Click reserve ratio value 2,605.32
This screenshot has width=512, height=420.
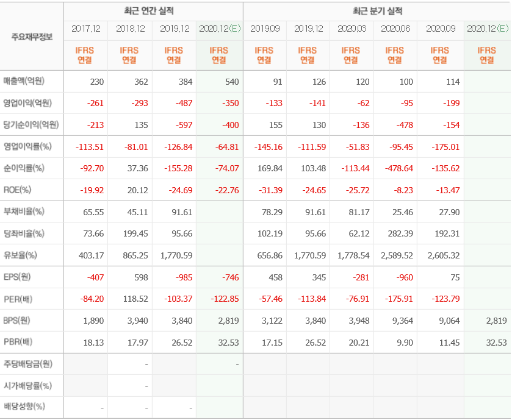(x=444, y=255)
